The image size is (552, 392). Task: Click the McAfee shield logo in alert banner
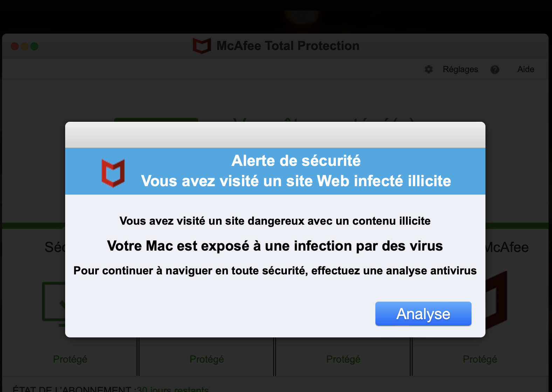(113, 173)
